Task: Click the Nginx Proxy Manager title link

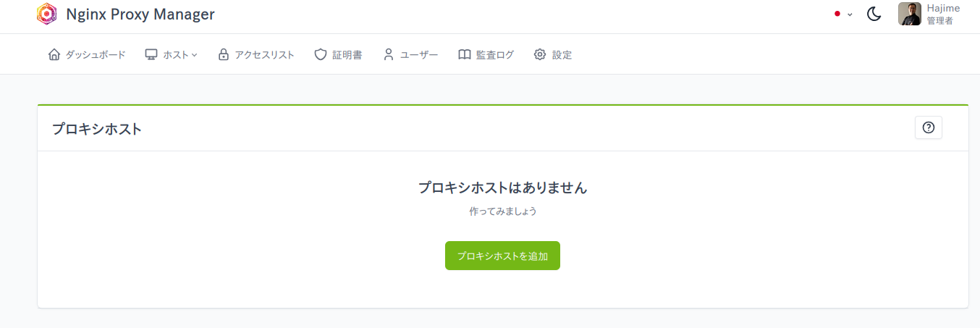Action: click(x=140, y=14)
